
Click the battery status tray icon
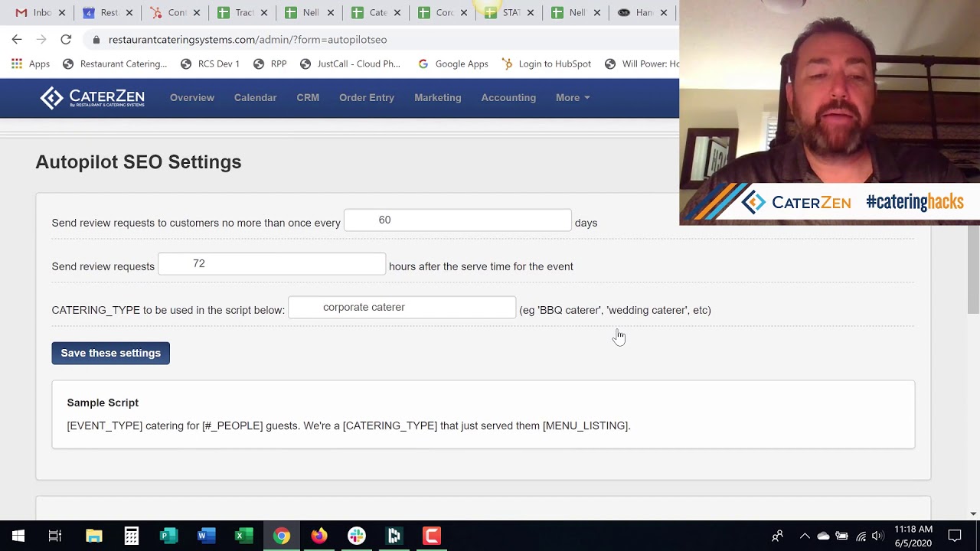841,536
